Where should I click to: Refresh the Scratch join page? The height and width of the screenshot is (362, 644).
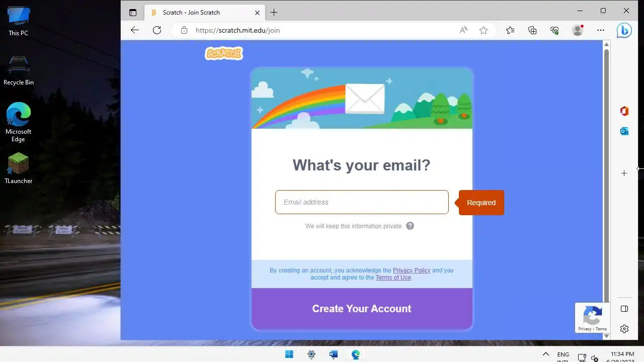(x=157, y=30)
